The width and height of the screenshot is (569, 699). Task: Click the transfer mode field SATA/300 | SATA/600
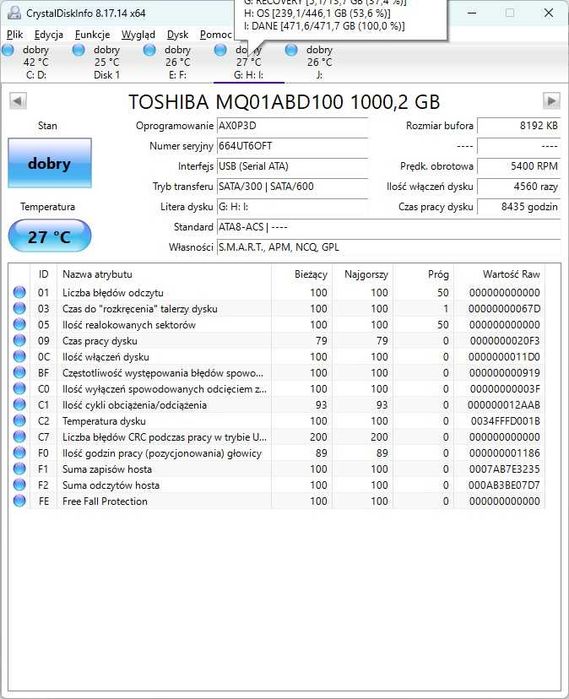pyautogui.click(x=292, y=186)
